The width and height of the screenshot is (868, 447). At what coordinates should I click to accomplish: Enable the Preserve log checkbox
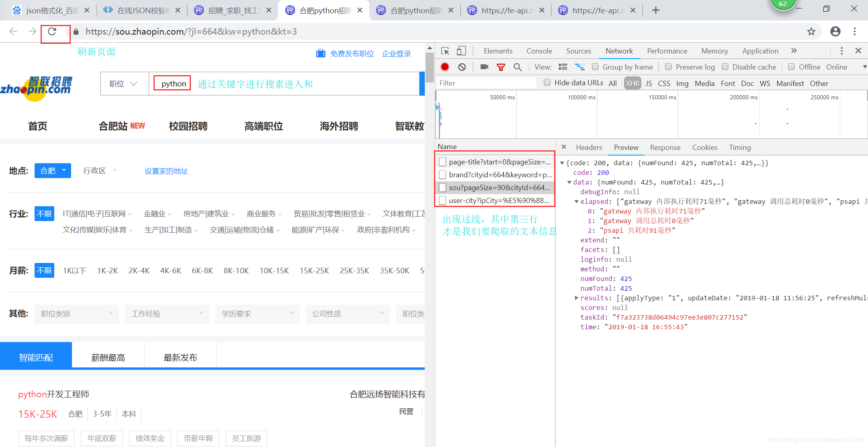[x=668, y=67]
